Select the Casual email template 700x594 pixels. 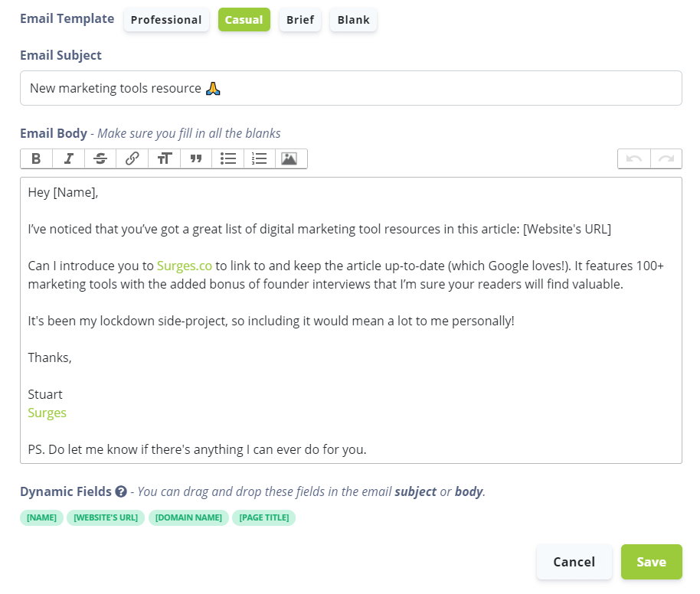[244, 20]
